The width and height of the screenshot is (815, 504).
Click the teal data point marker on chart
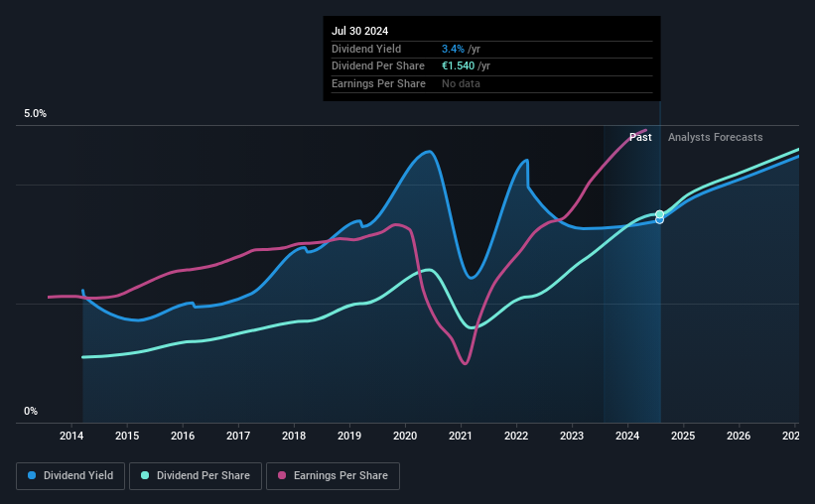point(659,214)
